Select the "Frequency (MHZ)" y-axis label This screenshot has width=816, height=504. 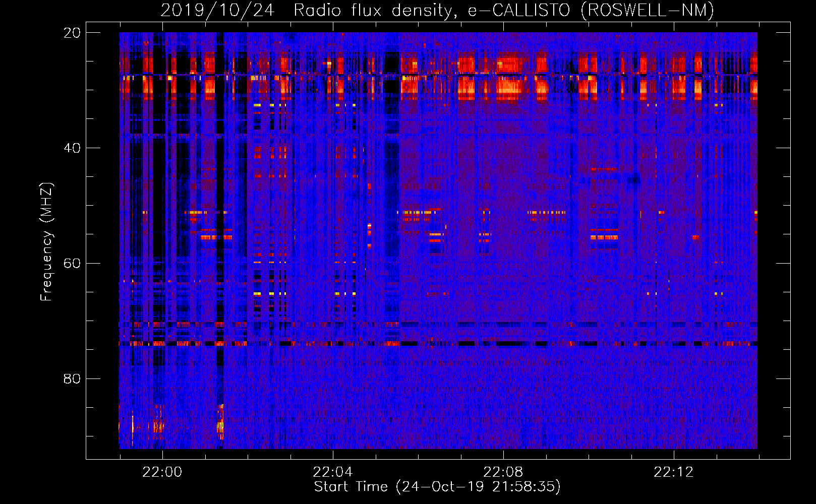click(46, 242)
